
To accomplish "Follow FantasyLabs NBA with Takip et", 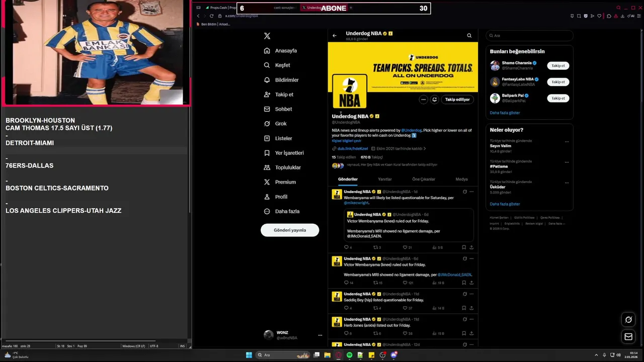I will (558, 82).
